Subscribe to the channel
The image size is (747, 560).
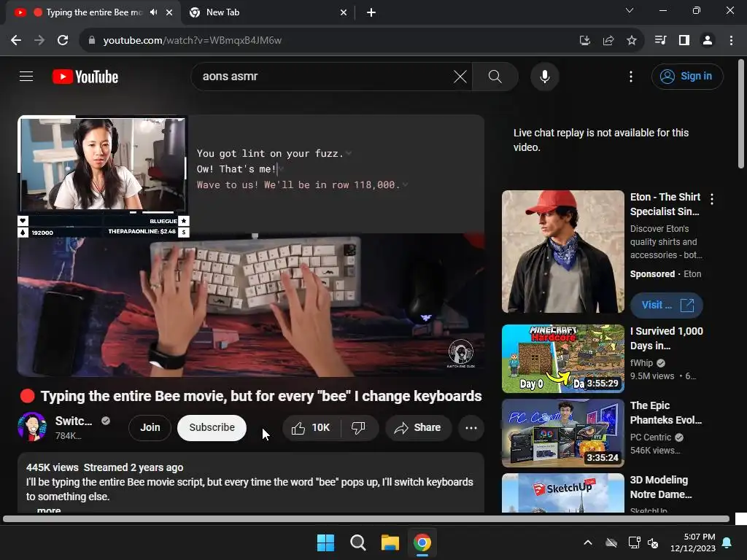[212, 427]
